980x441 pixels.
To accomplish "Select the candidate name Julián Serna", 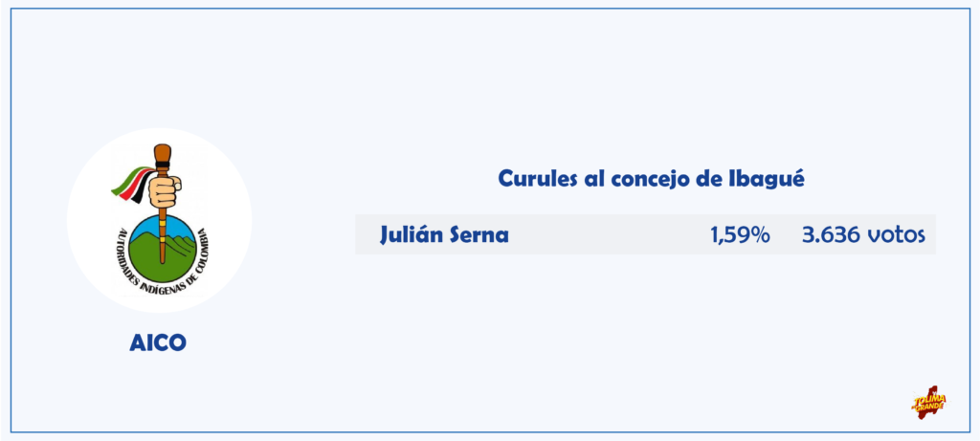I will tap(444, 235).
